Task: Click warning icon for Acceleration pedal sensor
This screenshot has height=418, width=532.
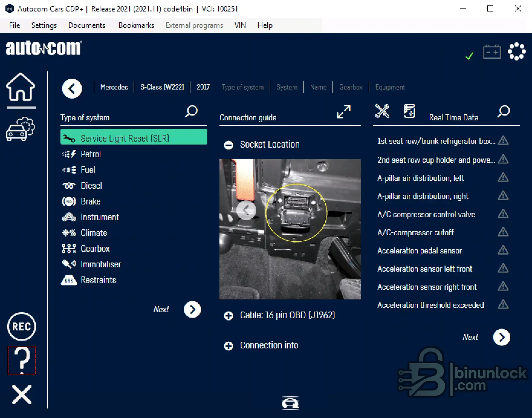Action: pyautogui.click(x=503, y=250)
